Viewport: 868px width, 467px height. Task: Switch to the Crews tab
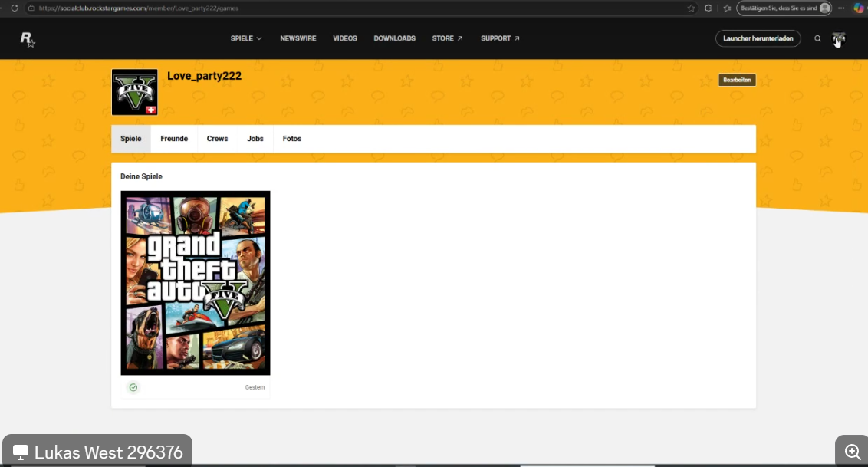[x=217, y=139]
